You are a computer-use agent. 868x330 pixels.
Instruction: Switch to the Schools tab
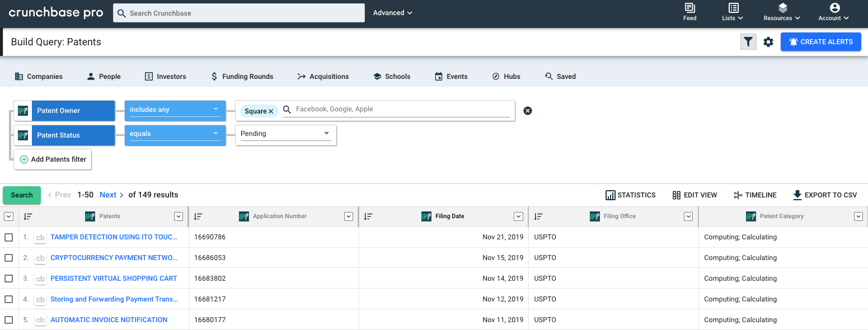(x=392, y=77)
